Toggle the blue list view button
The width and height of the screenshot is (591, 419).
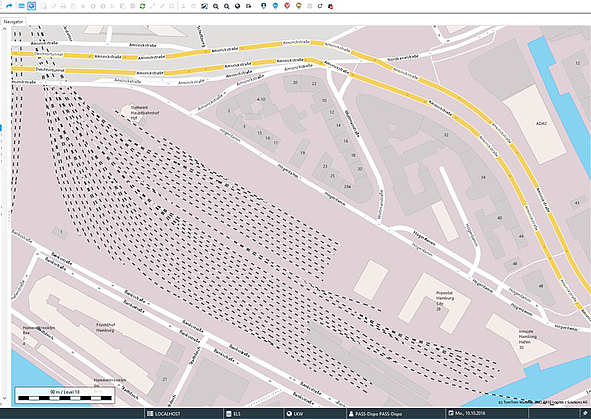(x=21, y=6)
